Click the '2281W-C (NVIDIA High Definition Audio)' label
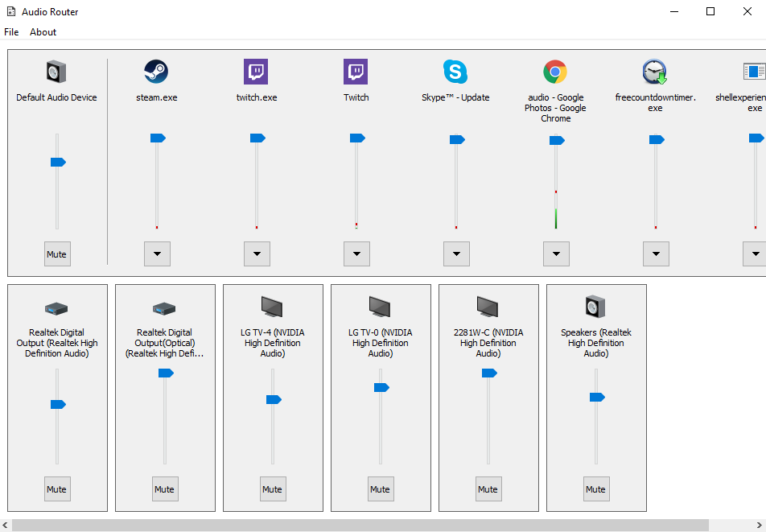 coord(488,343)
